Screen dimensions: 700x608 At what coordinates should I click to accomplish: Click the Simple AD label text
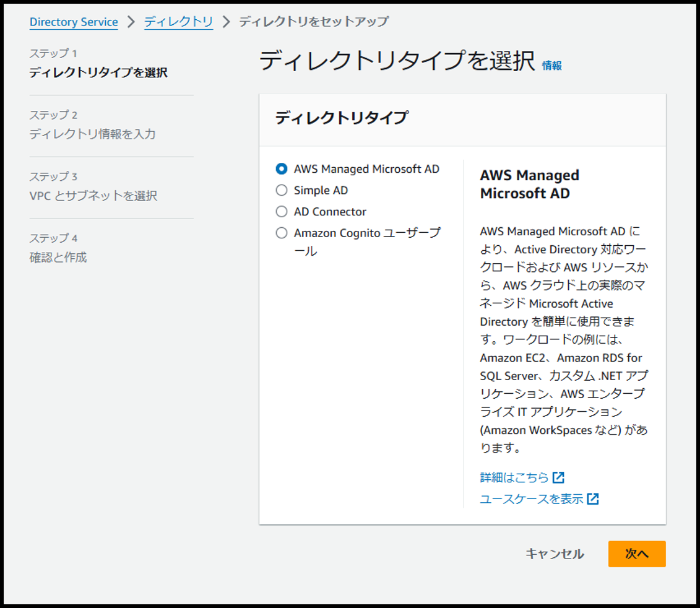(x=321, y=190)
